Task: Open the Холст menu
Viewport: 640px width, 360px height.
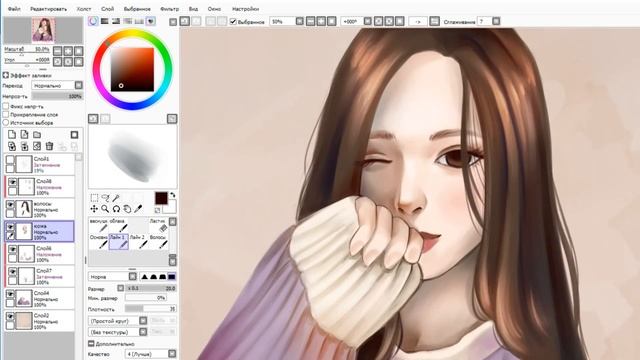Action: tap(84, 9)
